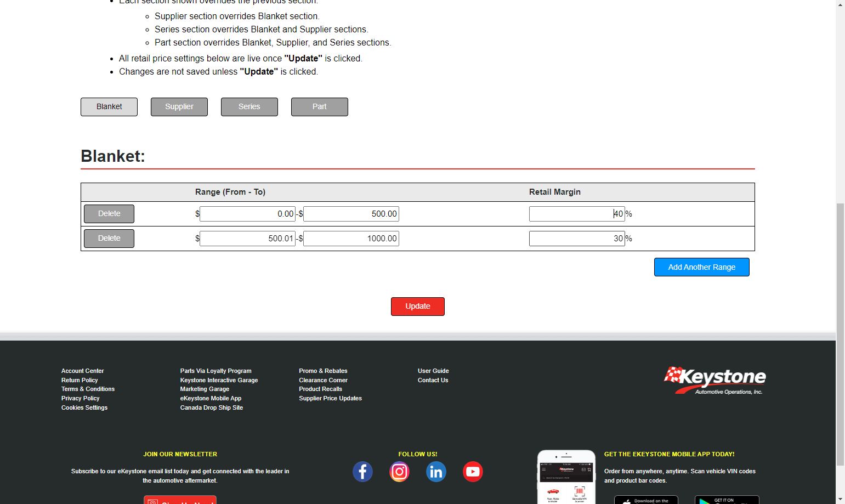Screen dimensions: 845x504
Task: Click the scrollbar down arrow
Action: click(x=840, y=499)
